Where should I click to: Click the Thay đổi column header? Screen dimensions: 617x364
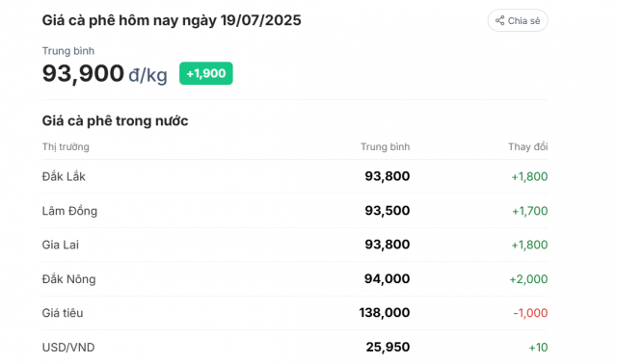click(x=527, y=146)
